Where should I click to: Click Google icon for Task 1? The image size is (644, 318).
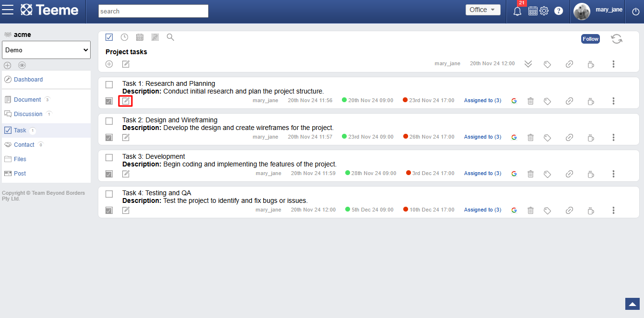tap(514, 101)
